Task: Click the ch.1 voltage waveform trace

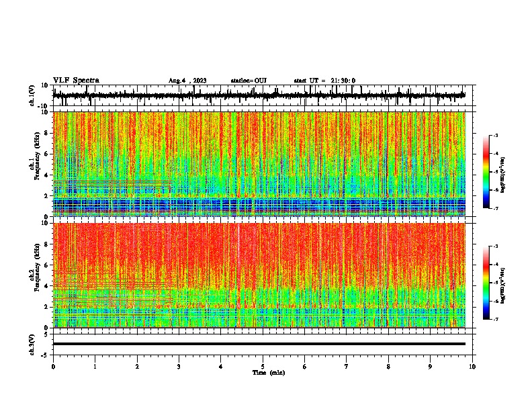Action: (259, 95)
